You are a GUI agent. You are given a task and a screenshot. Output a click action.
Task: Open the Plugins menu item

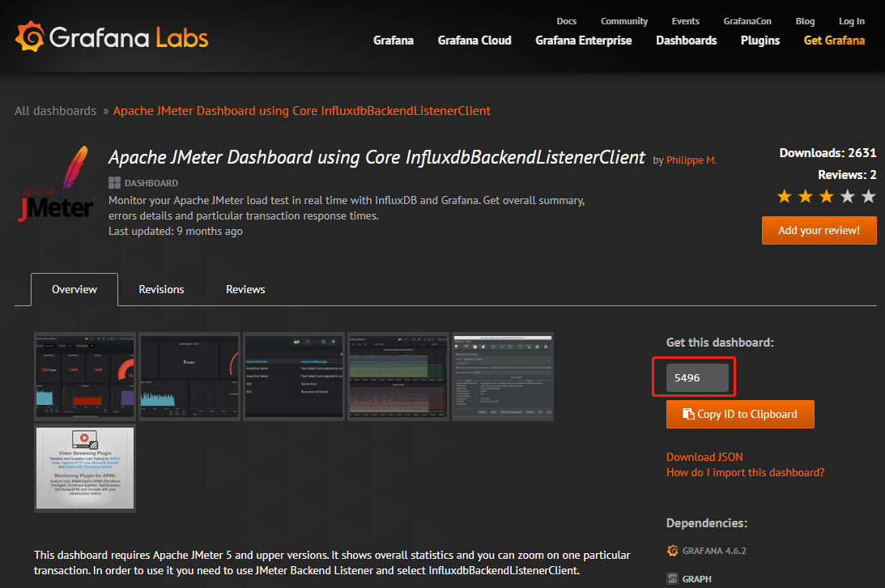[x=760, y=40]
